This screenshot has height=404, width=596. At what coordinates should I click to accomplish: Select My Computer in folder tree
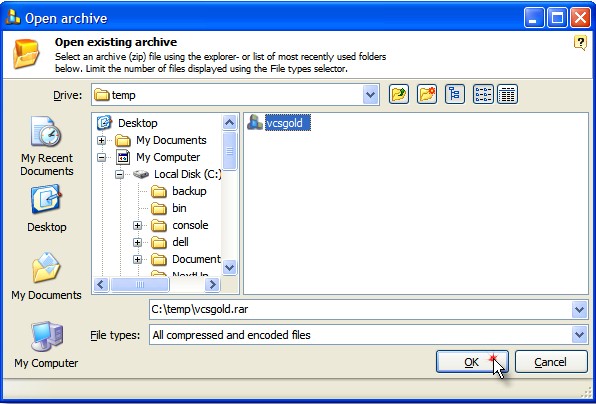(168, 157)
